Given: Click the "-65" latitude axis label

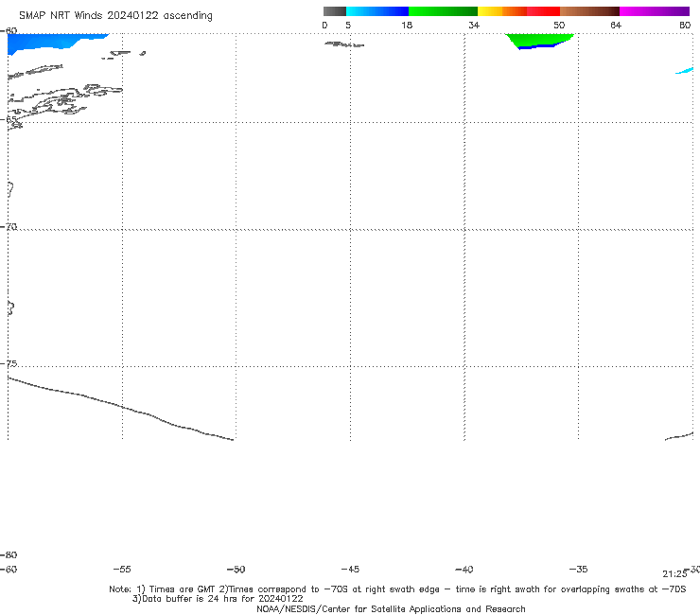Looking at the screenshot, I should [9, 119].
